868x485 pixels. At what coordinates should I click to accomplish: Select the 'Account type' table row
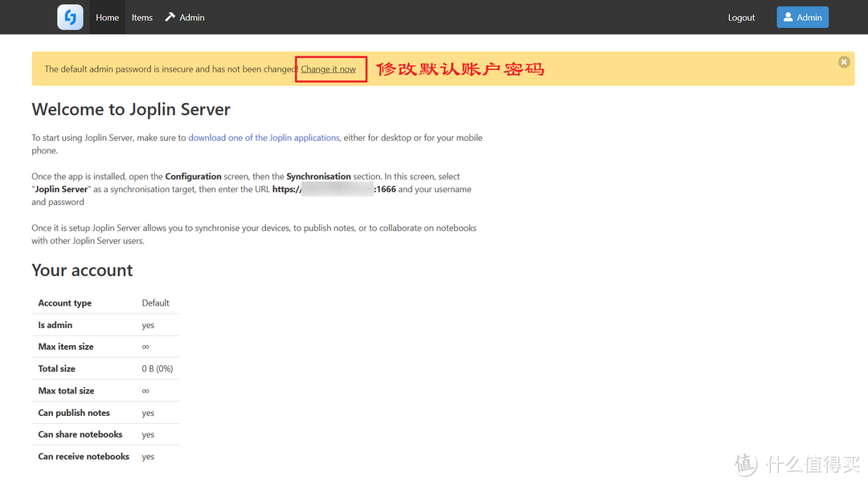pyautogui.click(x=104, y=303)
